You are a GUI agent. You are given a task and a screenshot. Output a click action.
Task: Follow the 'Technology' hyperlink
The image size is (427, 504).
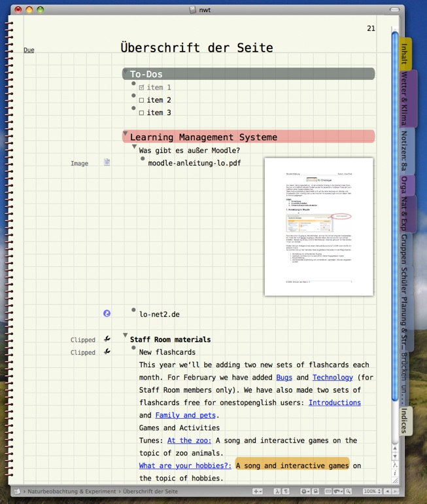(332, 377)
